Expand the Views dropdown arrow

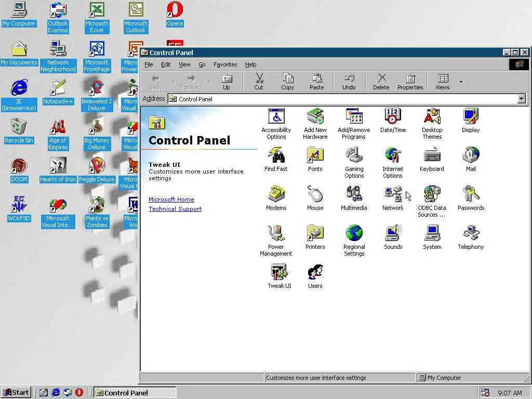point(461,82)
